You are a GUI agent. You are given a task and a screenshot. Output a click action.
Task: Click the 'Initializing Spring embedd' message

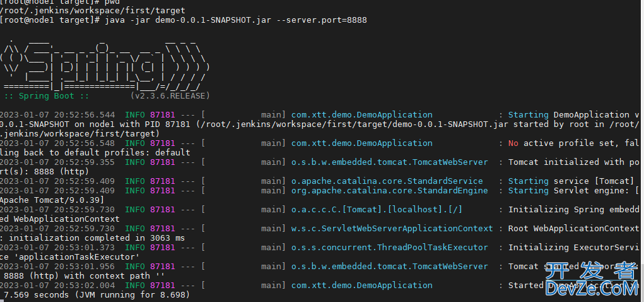point(574,209)
